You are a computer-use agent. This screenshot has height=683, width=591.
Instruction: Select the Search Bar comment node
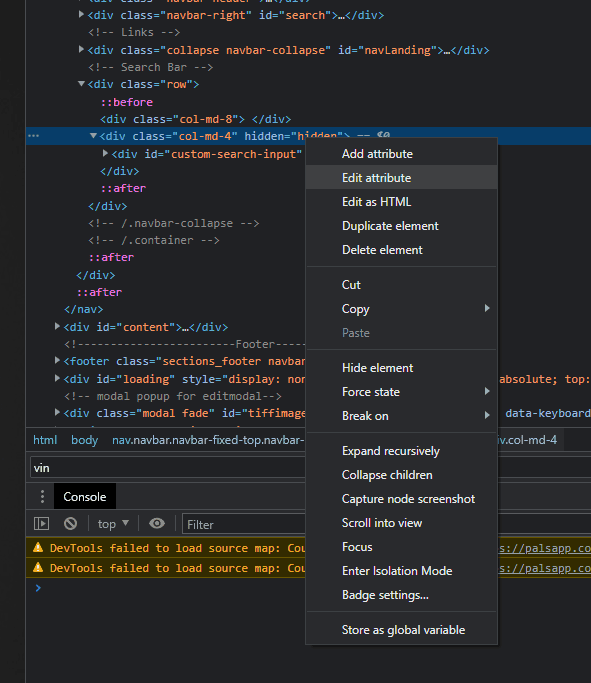[150, 67]
